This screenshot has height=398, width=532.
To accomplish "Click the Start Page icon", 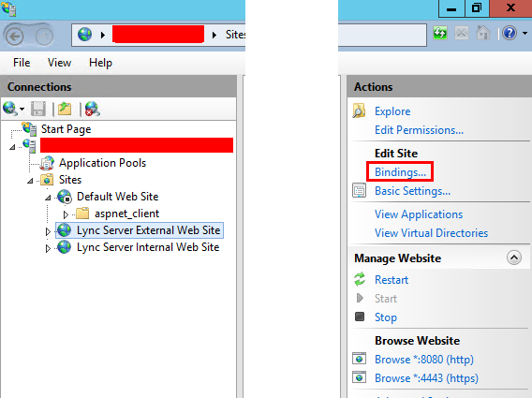I will coord(30,128).
